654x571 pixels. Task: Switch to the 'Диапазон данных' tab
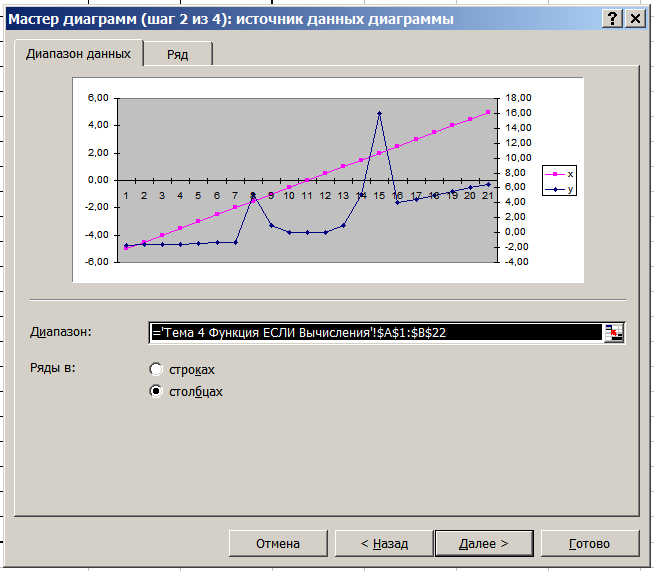click(78, 53)
